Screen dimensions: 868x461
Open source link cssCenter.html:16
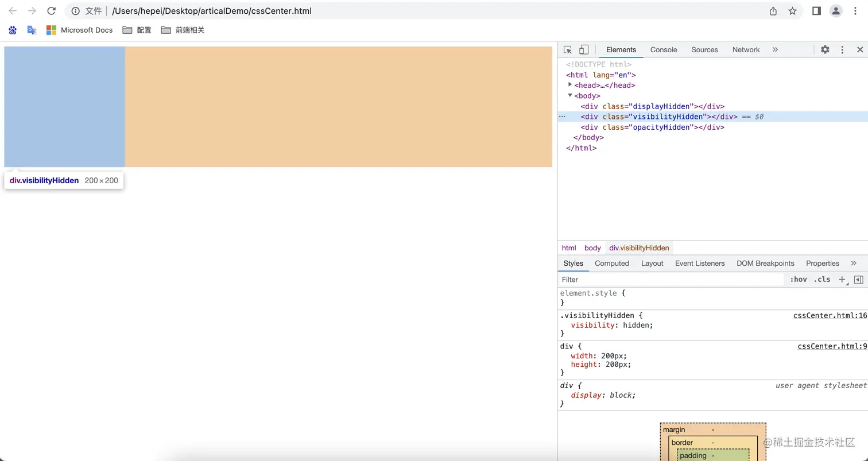830,316
